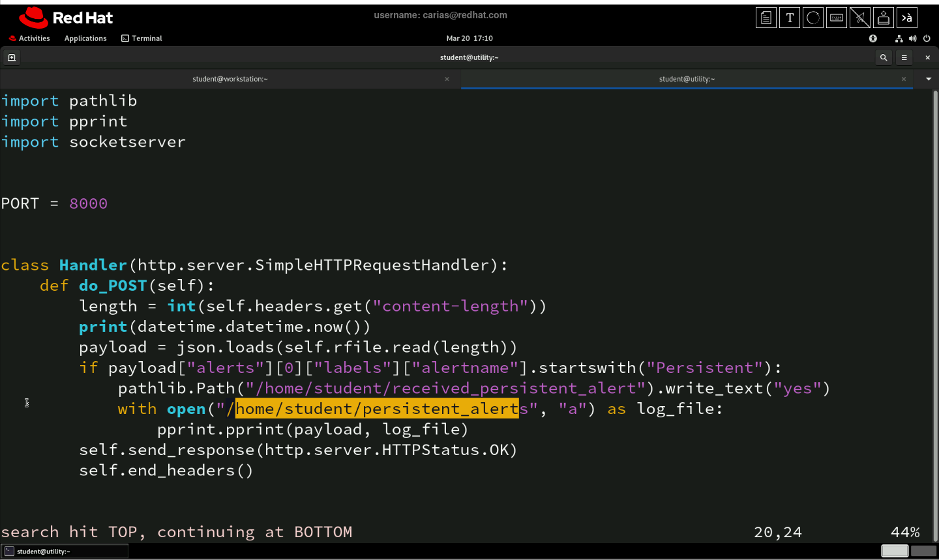939x560 pixels.
Task: Click the '>à' special characters icon
Action: (907, 18)
